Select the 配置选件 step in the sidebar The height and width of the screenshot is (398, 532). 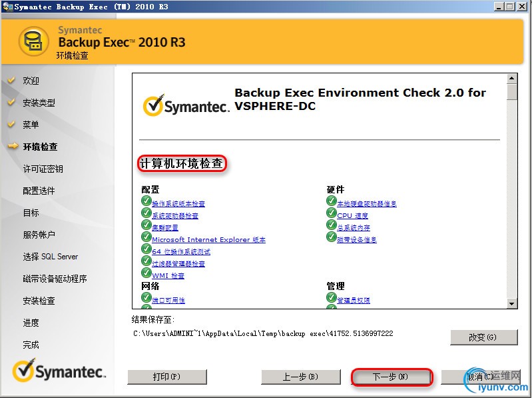39,191
